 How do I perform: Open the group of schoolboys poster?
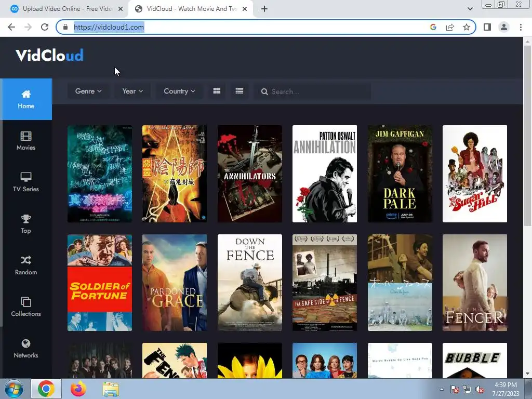pyautogui.click(x=100, y=361)
